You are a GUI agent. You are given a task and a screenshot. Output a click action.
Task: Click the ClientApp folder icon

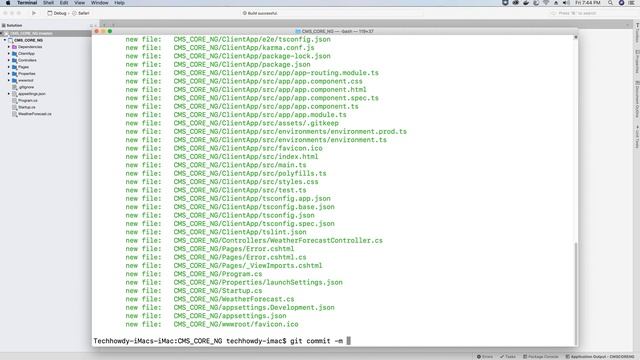pyautogui.click(x=14, y=53)
